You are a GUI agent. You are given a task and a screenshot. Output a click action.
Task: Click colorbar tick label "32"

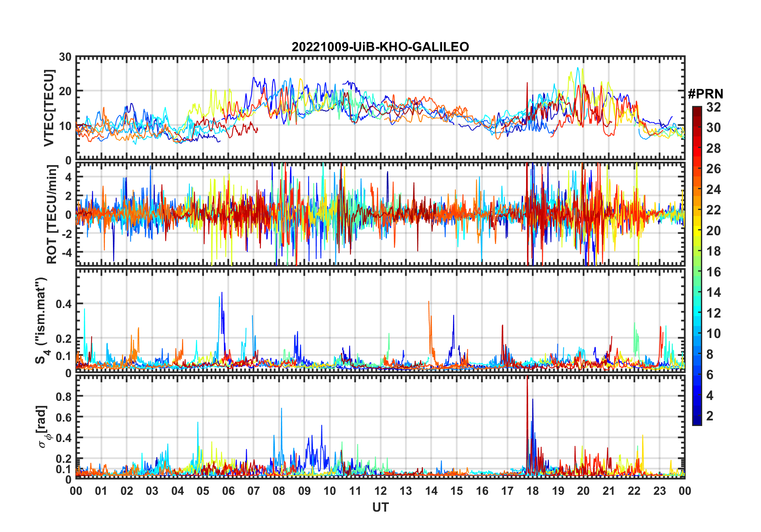[713, 107]
